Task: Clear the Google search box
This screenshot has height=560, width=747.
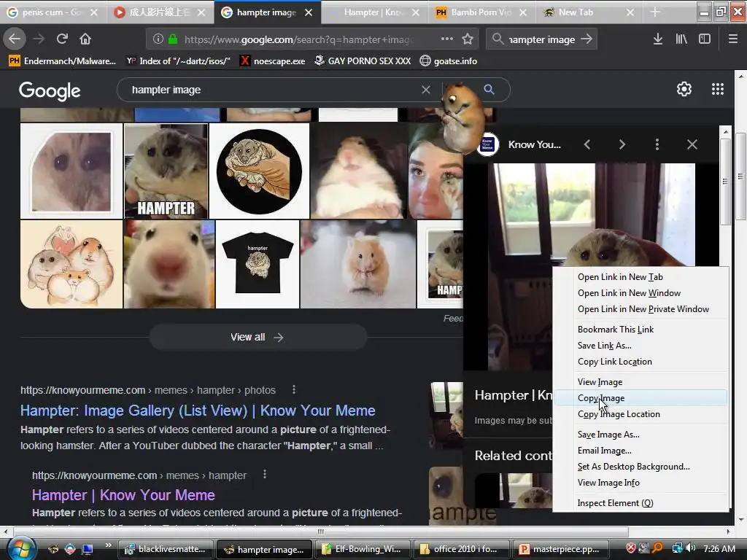Action: 426,90
